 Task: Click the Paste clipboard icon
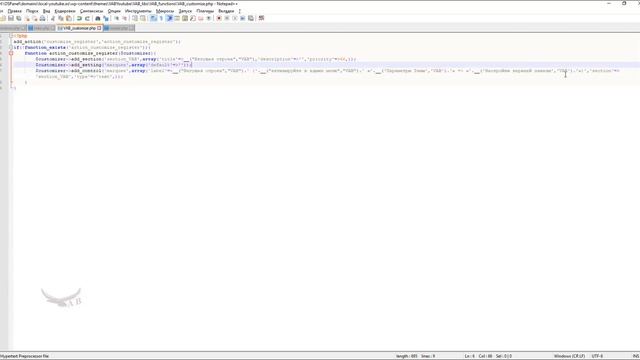(x=69, y=18)
